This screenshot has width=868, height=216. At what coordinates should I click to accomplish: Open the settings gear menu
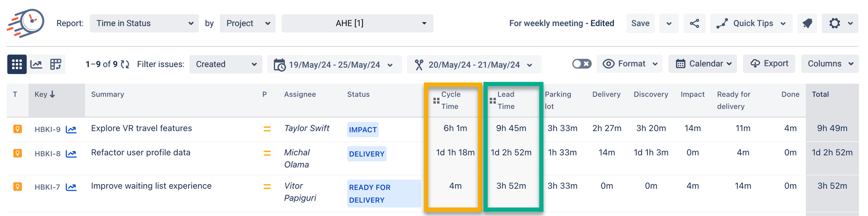click(x=840, y=23)
